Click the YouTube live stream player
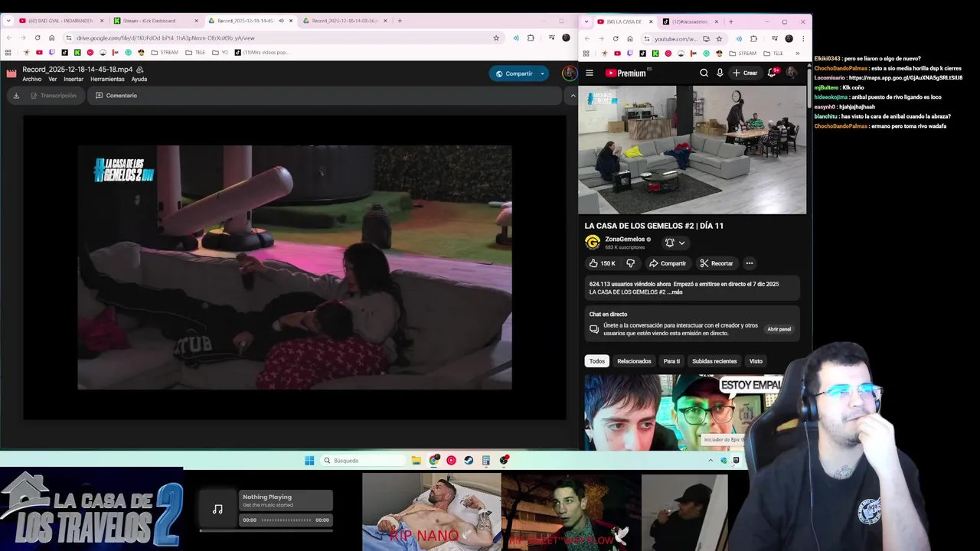This screenshot has width=980, height=551. pyautogui.click(x=692, y=150)
